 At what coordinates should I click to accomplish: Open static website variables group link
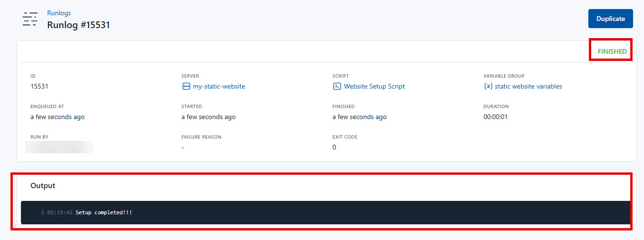click(528, 86)
